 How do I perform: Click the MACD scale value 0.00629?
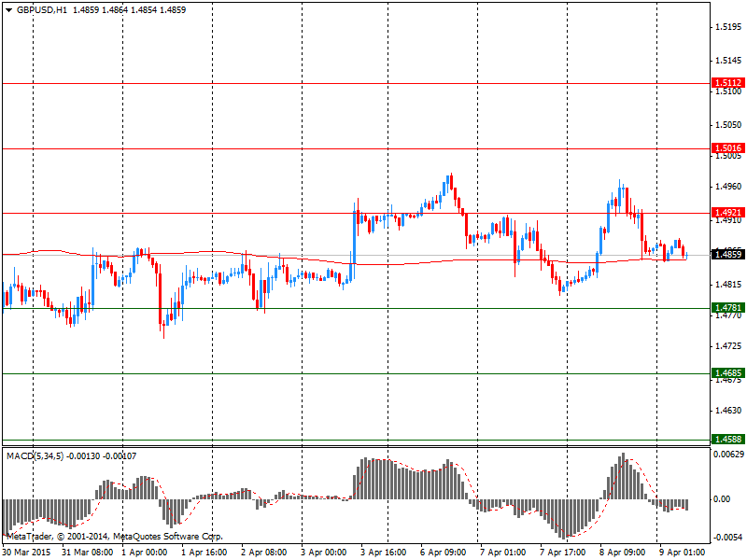click(728, 455)
